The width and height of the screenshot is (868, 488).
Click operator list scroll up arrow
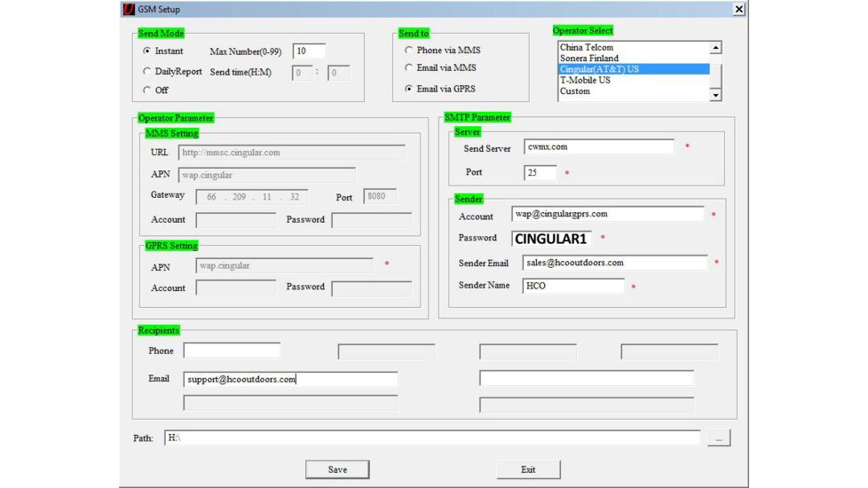click(x=715, y=48)
